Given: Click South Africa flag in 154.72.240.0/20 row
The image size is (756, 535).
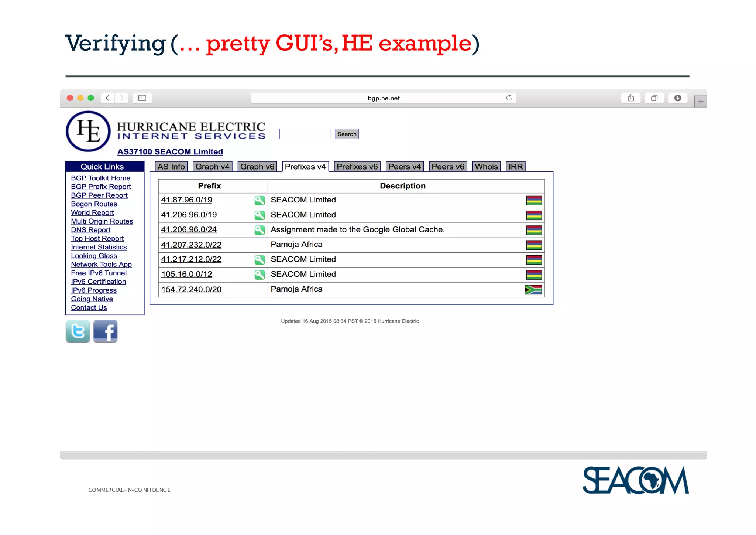Looking at the screenshot, I should click(533, 289).
